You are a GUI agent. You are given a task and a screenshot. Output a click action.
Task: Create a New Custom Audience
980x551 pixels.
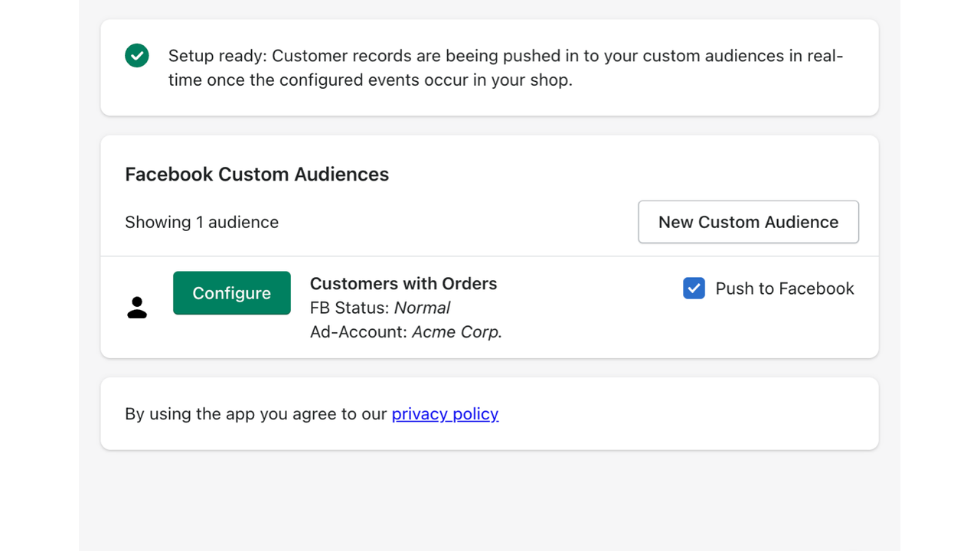pos(748,222)
